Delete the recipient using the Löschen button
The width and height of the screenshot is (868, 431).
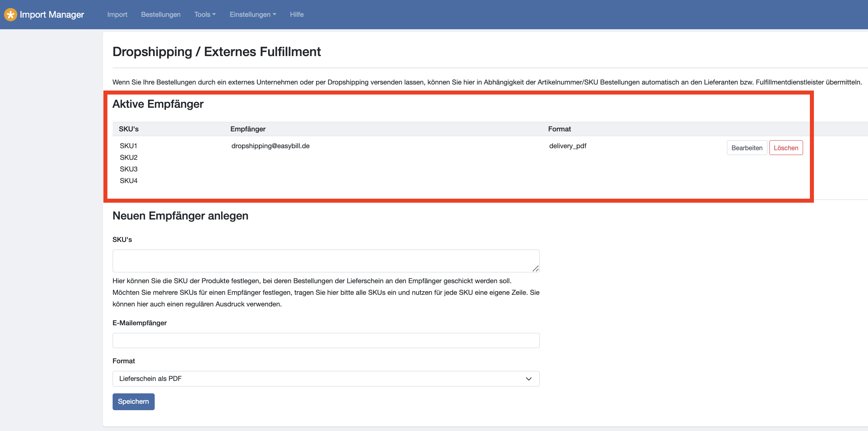[x=785, y=148]
